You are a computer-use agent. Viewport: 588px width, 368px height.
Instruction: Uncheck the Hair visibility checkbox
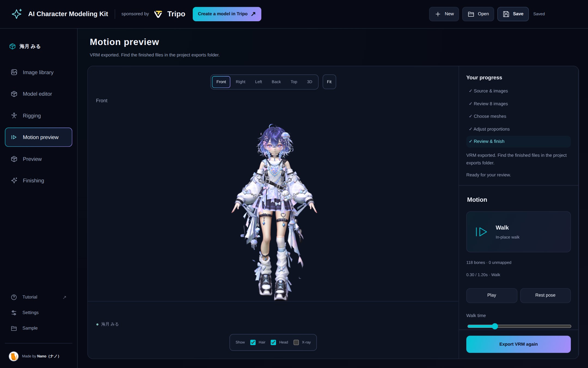coord(253,342)
